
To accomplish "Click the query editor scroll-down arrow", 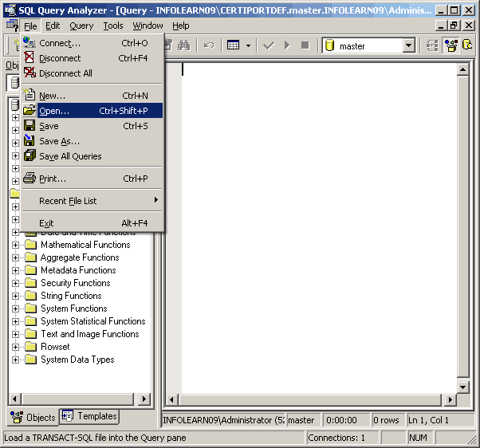I will pos(462,387).
